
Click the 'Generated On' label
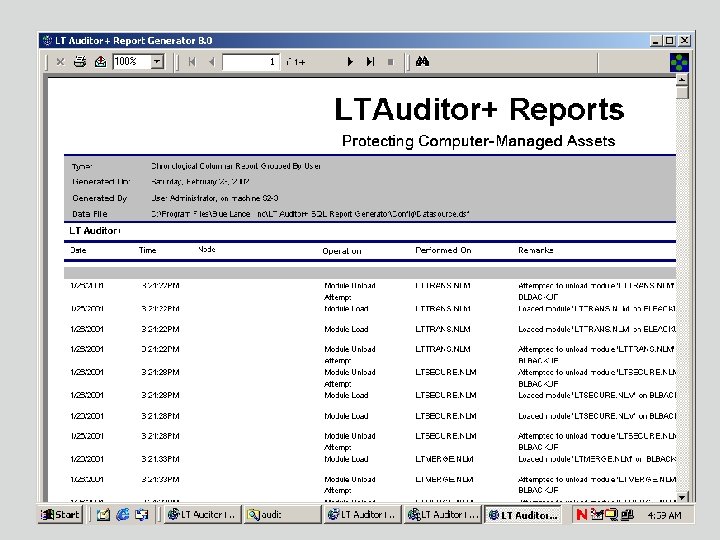coord(101,182)
